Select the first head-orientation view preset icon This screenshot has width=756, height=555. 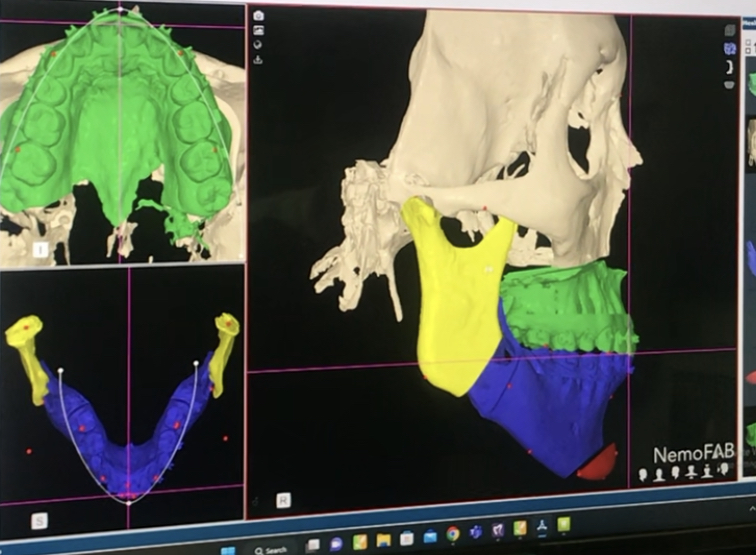coord(643,475)
